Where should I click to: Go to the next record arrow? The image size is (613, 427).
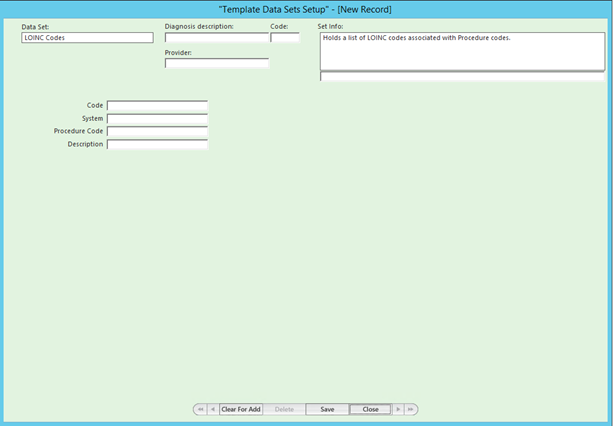(398, 409)
